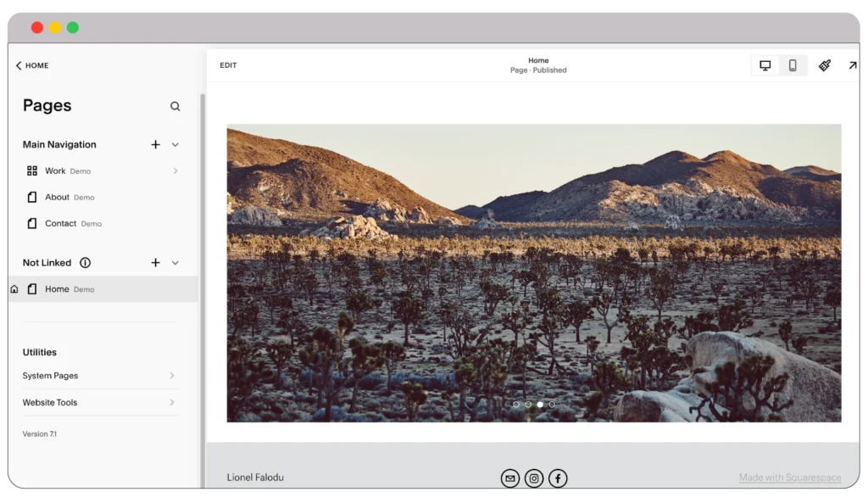This screenshot has width=868, height=503.
Task: Switch preview to desktop view
Action: pos(766,64)
